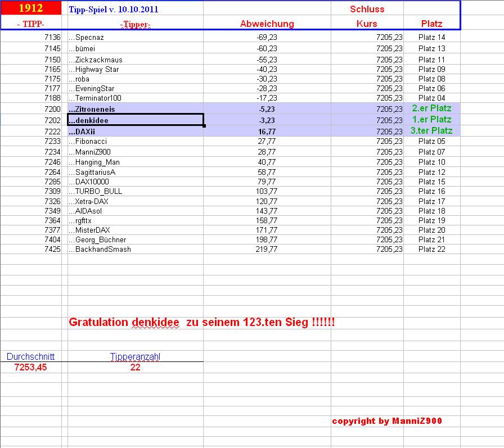The width and height of the screenshot is (504, 448).
Task: Select the -Tipper- column header
Action: click(x=136, y=24)
